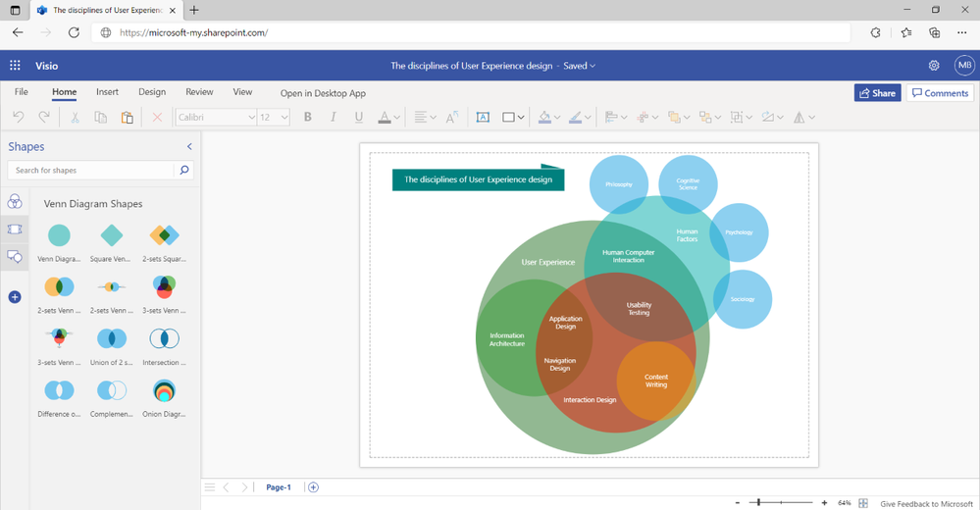The image size is (980, 510).
Task: Click the add more shapes plus button
Action: coord(15,297)
